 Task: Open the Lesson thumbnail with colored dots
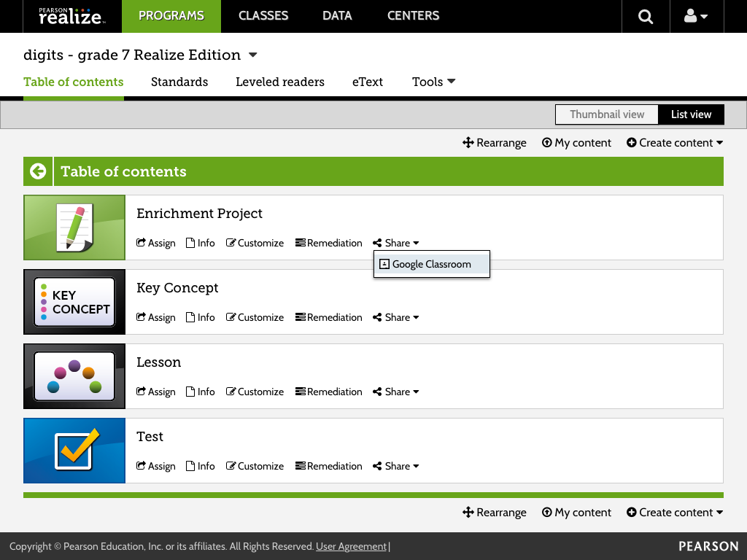(74, 376)
